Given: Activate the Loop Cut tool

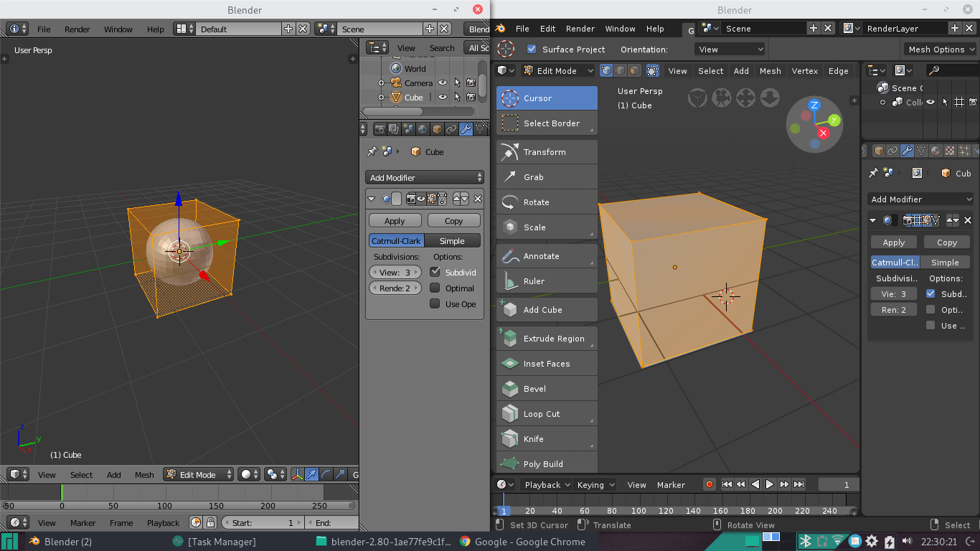Looking at the screenshot, I should (x=547, y=413).
